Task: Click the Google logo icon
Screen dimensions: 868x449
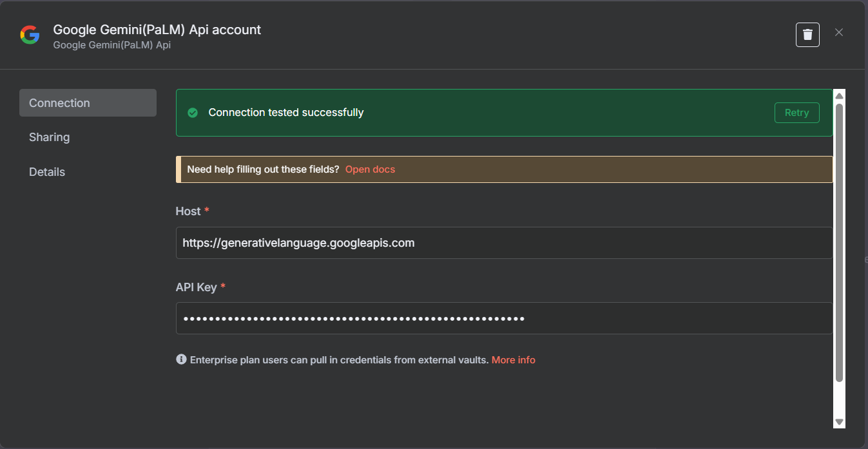Action: [x=30, y=35]
